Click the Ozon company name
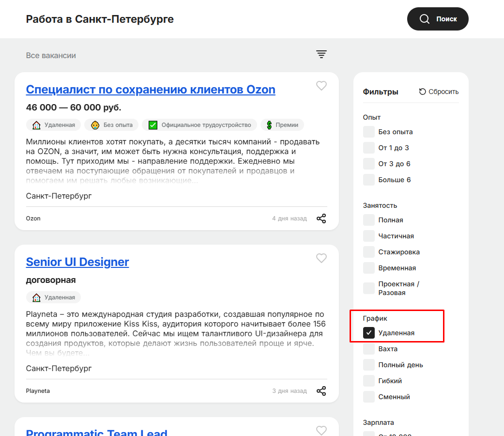 pyautogui.click(x=33, y=218)
